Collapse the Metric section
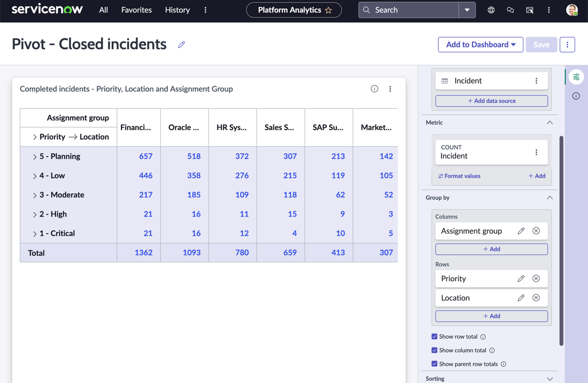 tap(550, 122)
